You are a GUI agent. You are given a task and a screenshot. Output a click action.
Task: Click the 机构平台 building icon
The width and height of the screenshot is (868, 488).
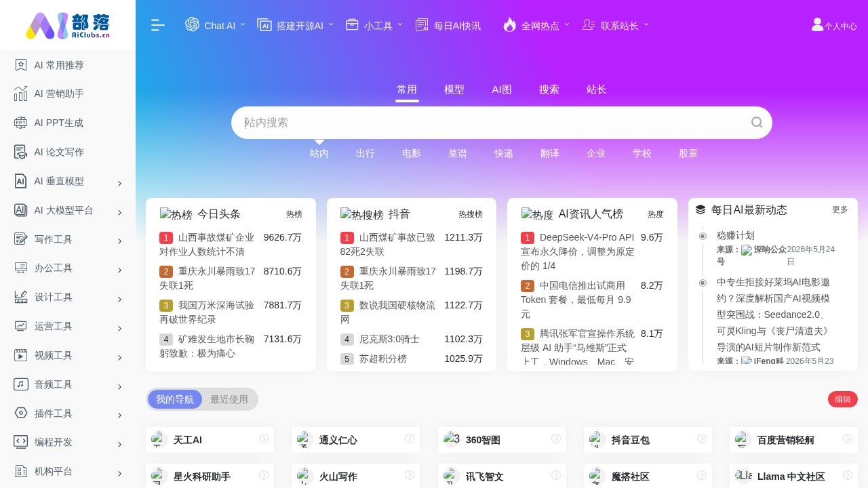[x=21, y=471]
